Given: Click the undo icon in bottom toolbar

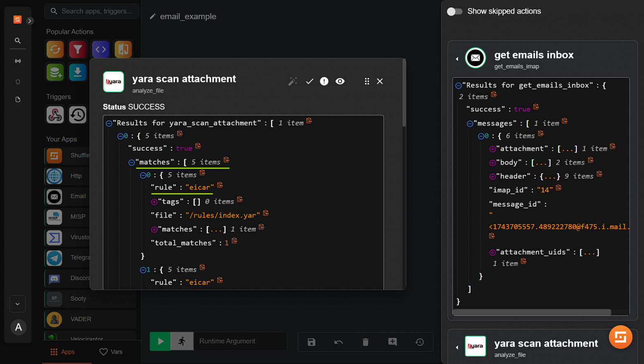Looking at the screenshot, I should click(339, 342).
